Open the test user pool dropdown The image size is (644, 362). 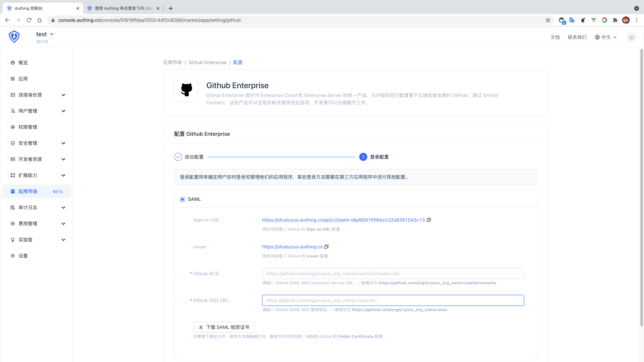point(45,34)
